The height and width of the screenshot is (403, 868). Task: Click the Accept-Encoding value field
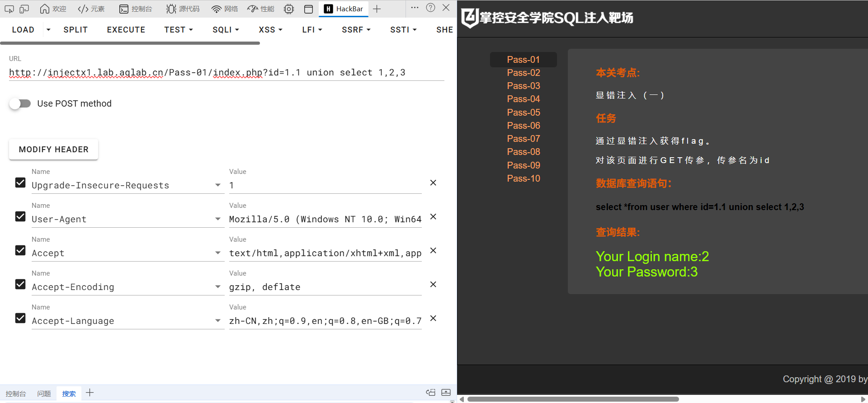pos(325,287)
